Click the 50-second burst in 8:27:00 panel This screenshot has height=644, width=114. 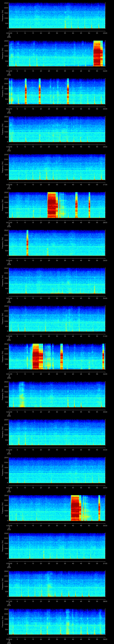(89, 205)
